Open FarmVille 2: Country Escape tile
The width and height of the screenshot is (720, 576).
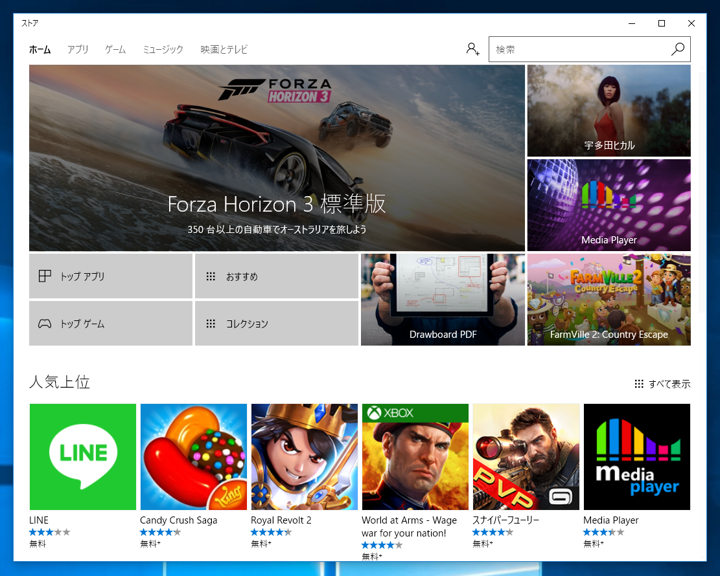point(609,299)
